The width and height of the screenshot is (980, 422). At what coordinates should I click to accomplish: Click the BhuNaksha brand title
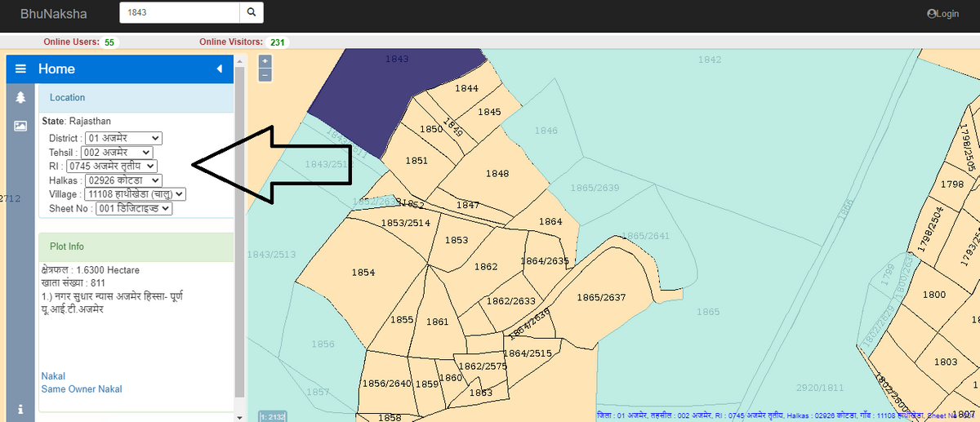(54, 14)
